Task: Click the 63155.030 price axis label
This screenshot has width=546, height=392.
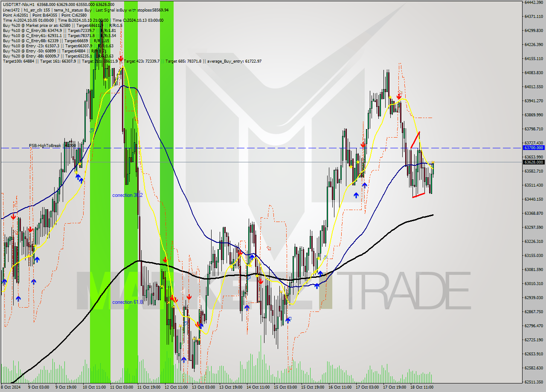Action: click(x=534, y=255)
